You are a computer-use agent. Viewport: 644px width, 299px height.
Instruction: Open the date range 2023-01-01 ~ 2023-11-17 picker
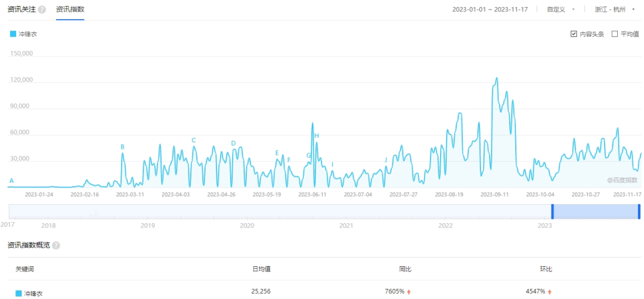pyautogui.click(x=490, y=10)
